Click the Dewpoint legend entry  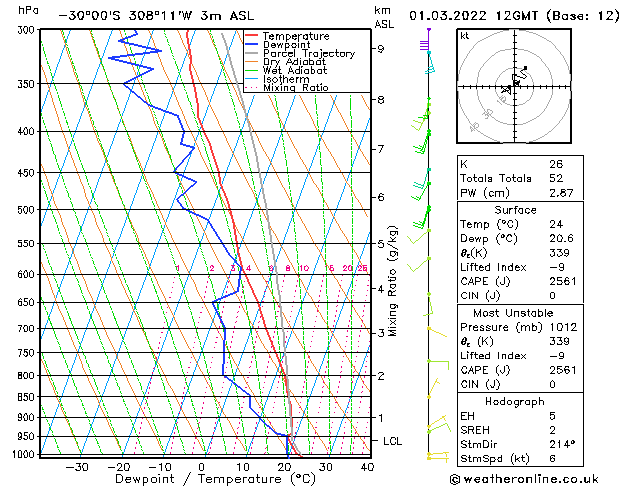(286, 45)
